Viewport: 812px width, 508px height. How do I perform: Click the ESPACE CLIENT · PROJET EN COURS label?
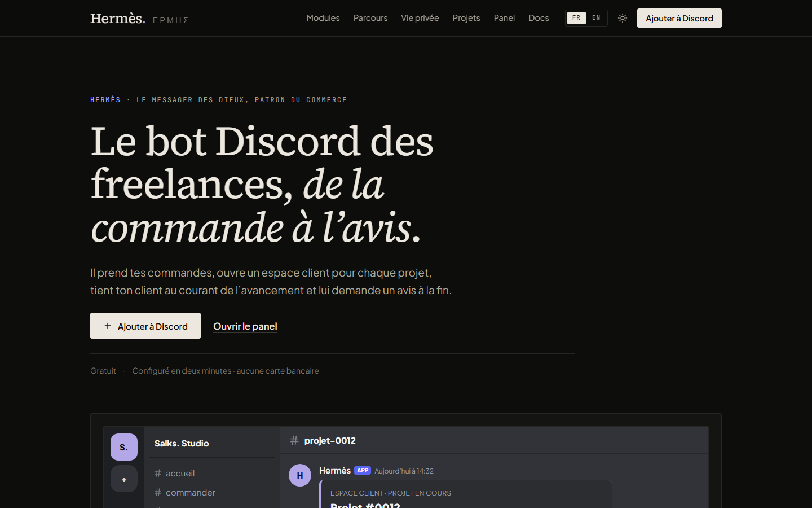pyautogui.click(x=391, y=493)
